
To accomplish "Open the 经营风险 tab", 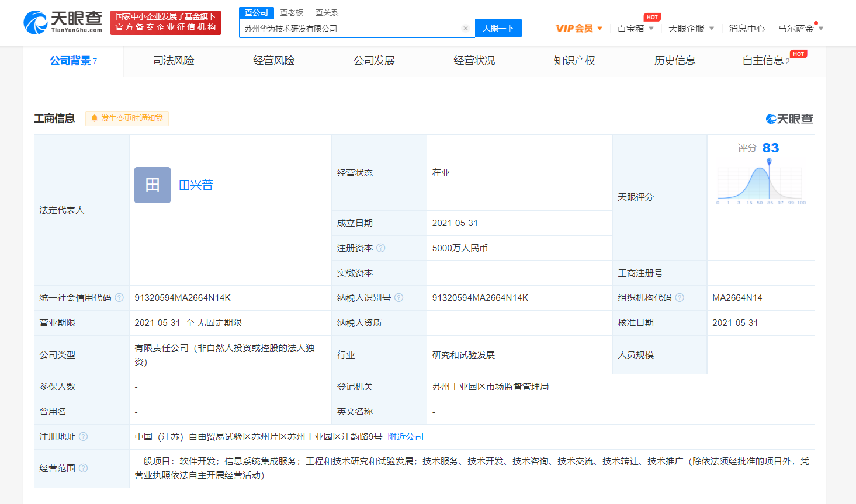I will (273, 61).
